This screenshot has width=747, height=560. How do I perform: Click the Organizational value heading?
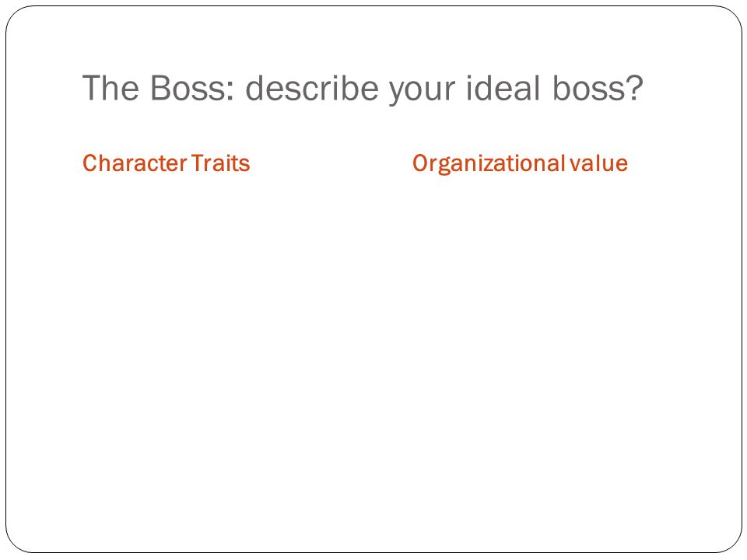521,164
